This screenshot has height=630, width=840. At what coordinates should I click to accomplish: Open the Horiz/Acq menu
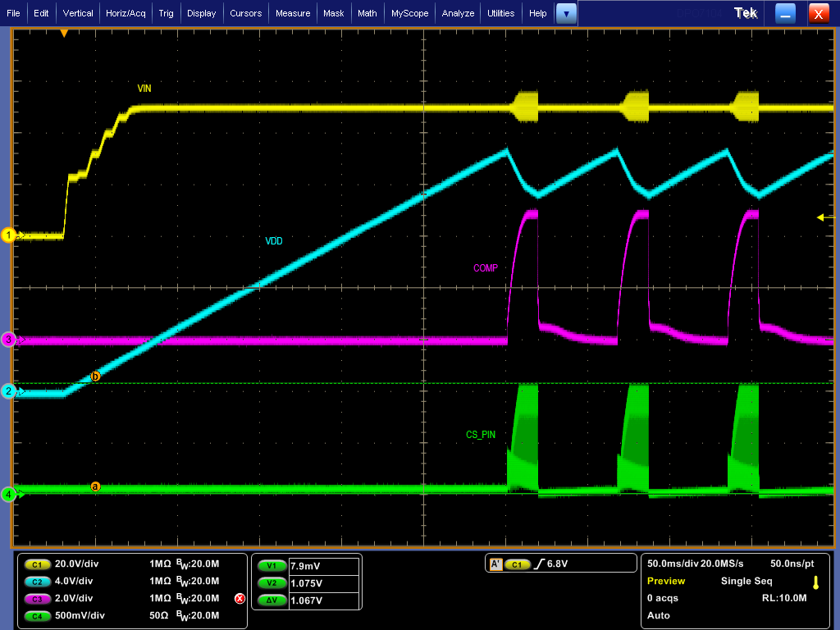pos(126,13)
